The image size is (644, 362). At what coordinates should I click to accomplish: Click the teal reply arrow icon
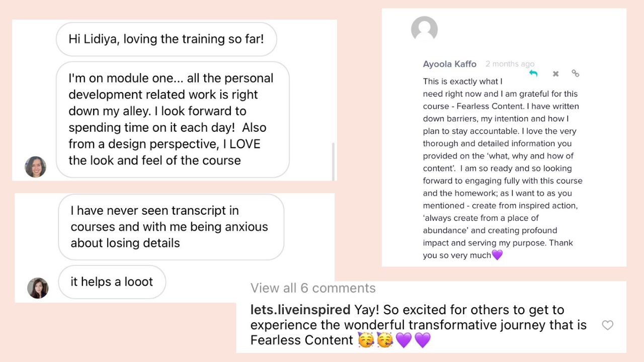[533, 73]
